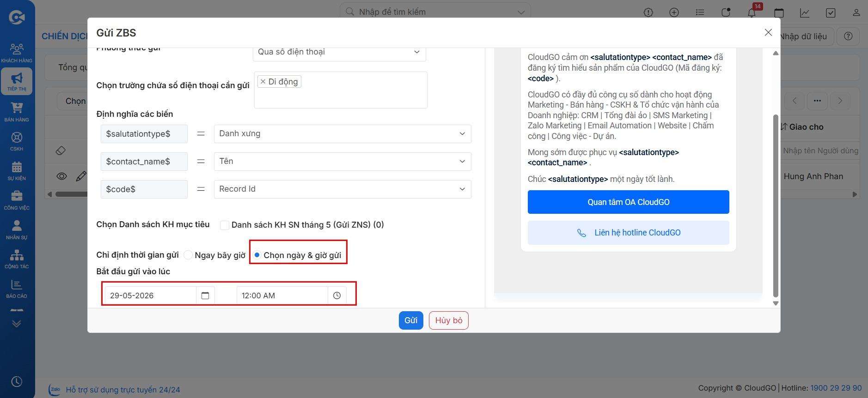Open the Cộng tác module
The image size is (868, 398).
(x=17, y=259)
